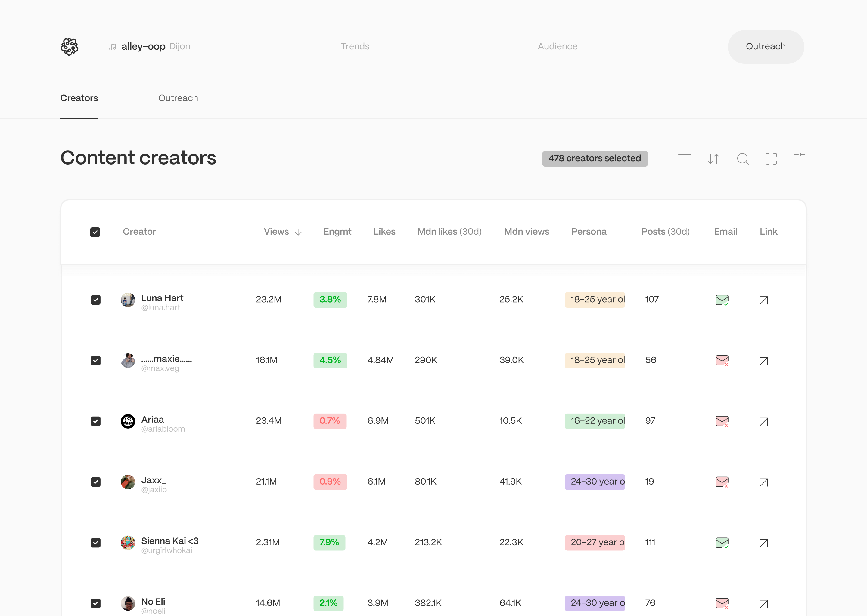Sort by the Engmt column header

(x=337, y=232)
